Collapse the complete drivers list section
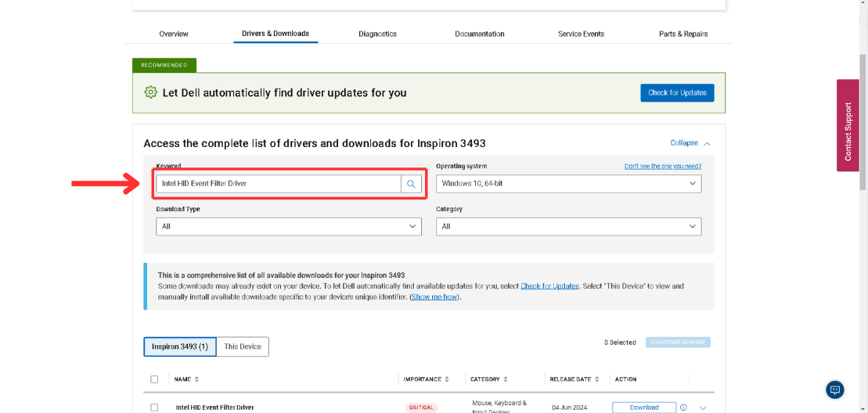Viewport: 868px width, 413px height. (690, 142)
